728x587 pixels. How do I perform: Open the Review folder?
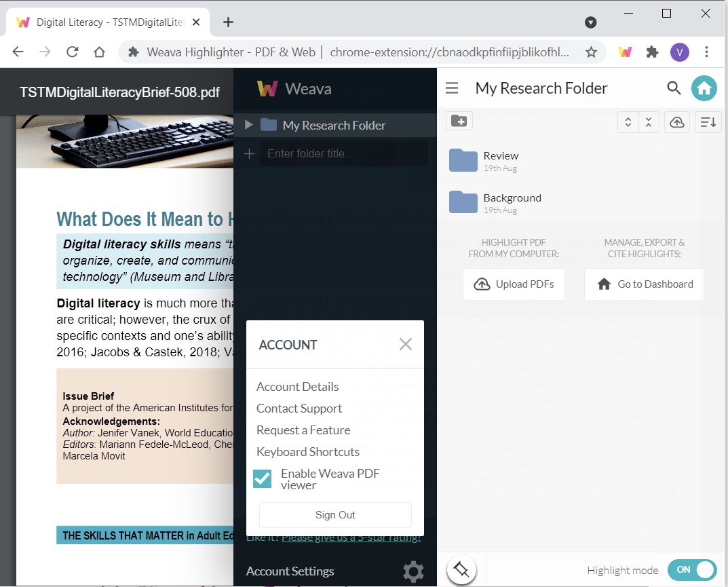pos(483,161)
